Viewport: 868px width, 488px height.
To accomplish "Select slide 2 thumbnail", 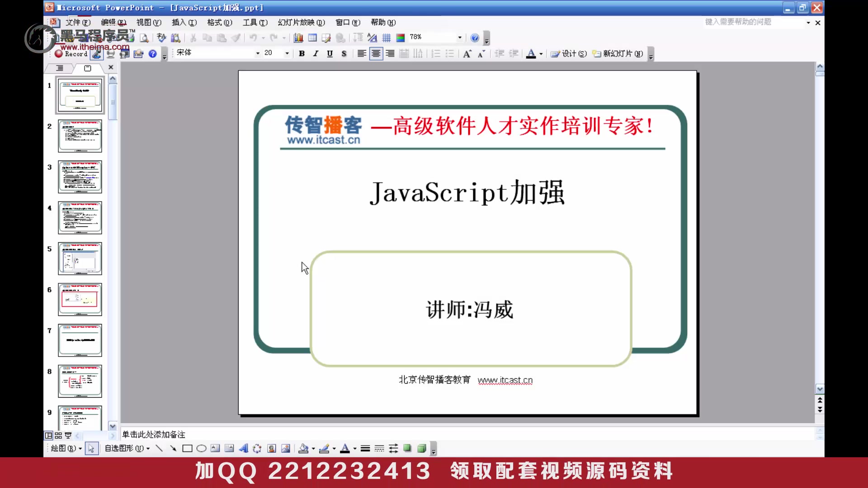I will point(80,136).
